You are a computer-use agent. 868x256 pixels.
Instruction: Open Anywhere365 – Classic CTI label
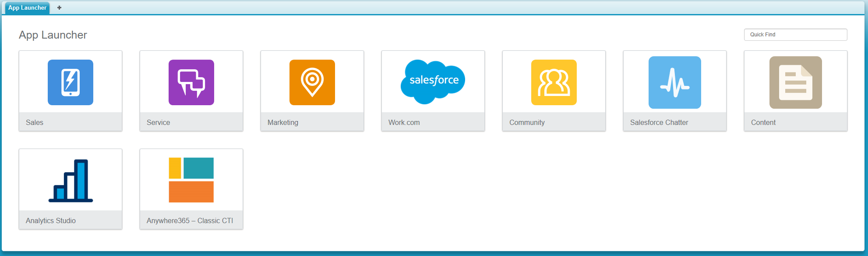coord(190,221)
